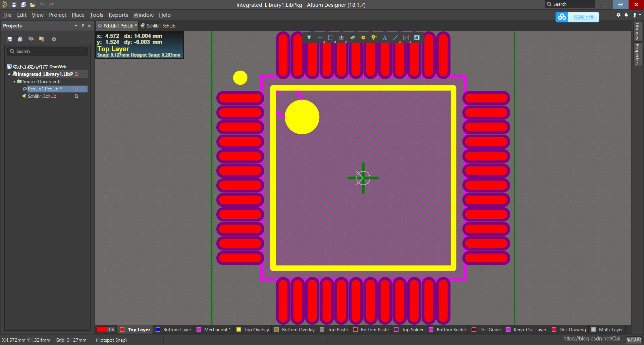Collapse the Source Documents folder
The image size is (644, 345).
coord(14,82)
